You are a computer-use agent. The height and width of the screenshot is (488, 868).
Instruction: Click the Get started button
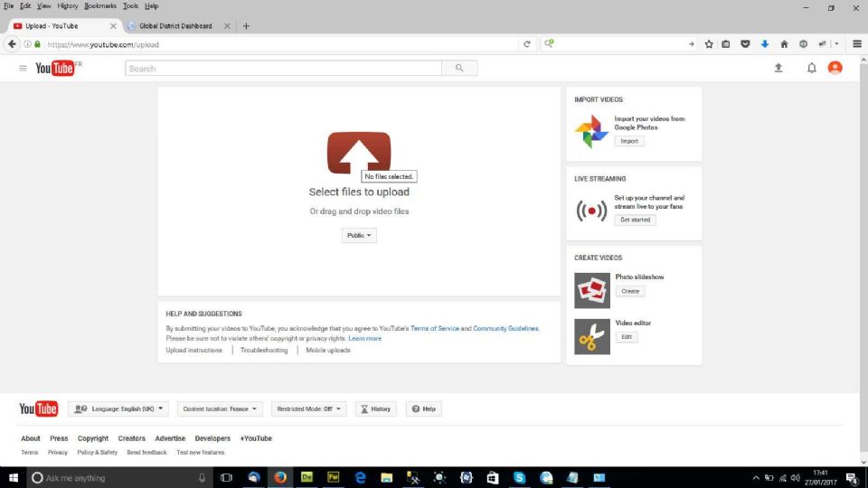pyautogui.click(x=635, y=220)
